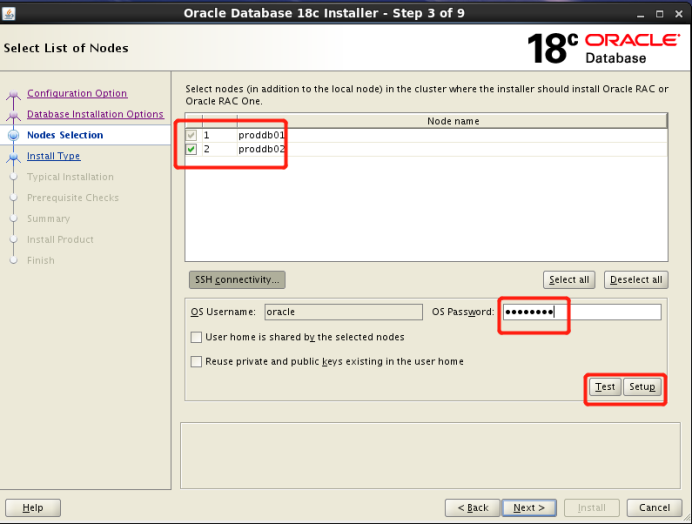Click row number 2 cell
Screen dimensions: 692x524
tap(220, 149)
